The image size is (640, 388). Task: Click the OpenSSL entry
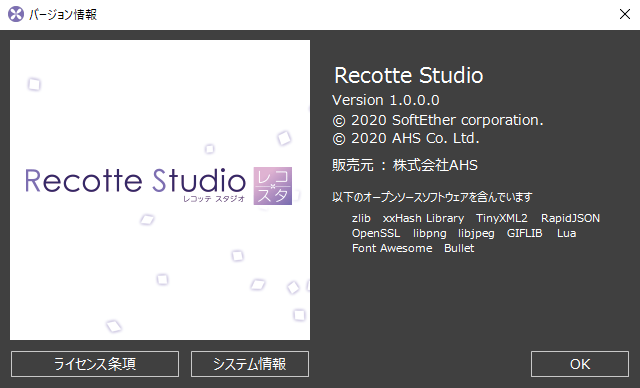tap(376, 233)
